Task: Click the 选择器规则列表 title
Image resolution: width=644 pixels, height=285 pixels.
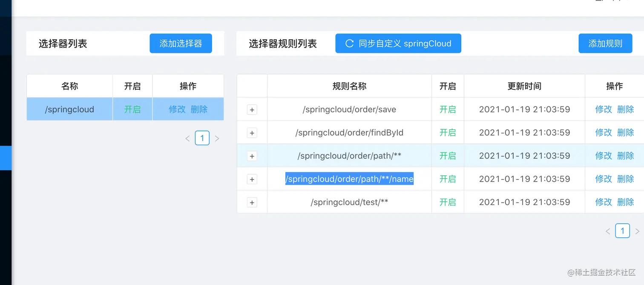Action: click(x=283, y=43)
